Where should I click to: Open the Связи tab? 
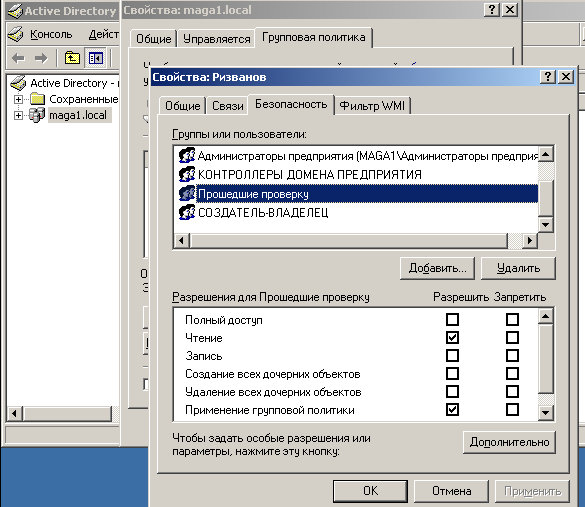point(228,106)
